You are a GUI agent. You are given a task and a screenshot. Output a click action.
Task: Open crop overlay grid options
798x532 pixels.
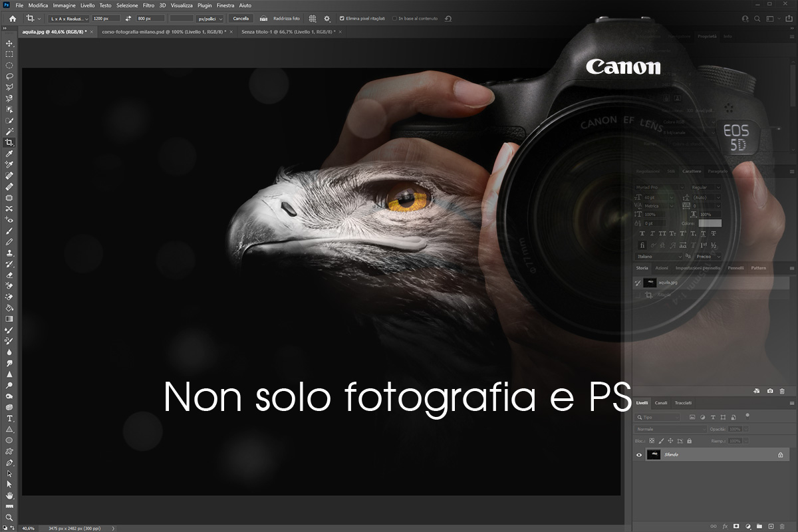[313, 19]
